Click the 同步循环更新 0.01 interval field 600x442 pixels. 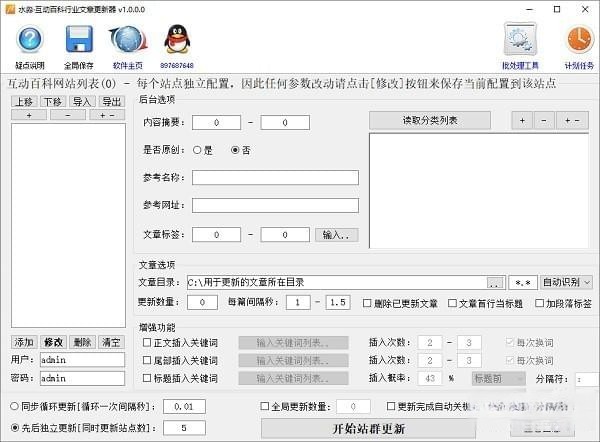click(x=184, y=406)
